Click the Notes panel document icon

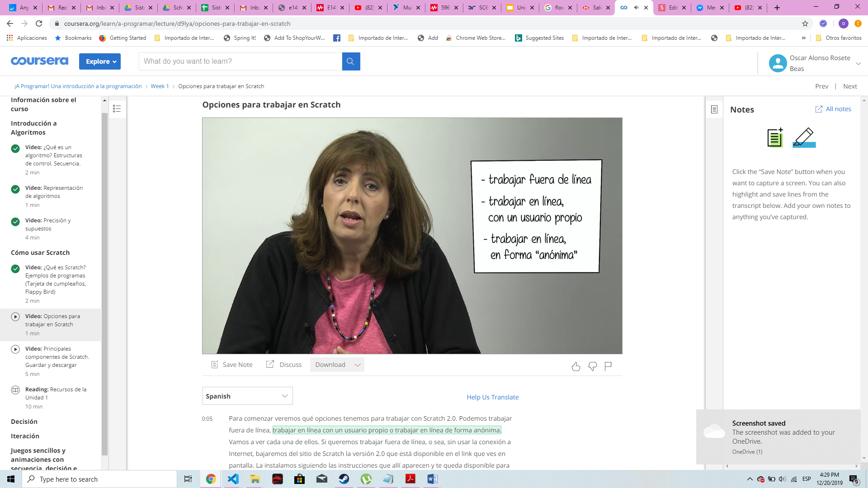click(x=714, y=109)
